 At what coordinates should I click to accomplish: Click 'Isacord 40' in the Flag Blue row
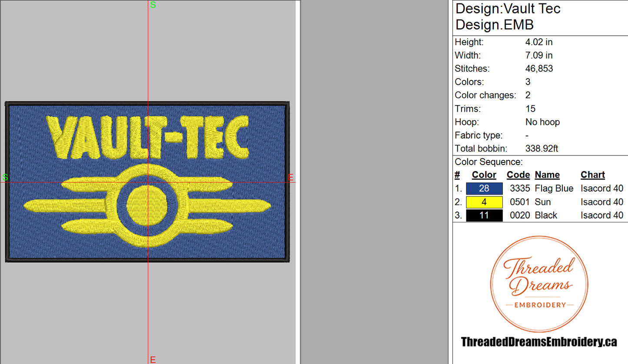click(x=602, y=189)
